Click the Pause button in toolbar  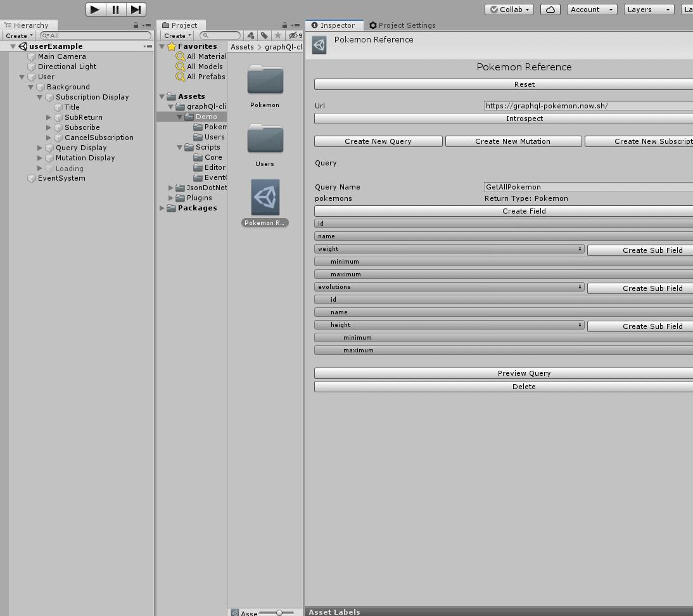(116, 10)
